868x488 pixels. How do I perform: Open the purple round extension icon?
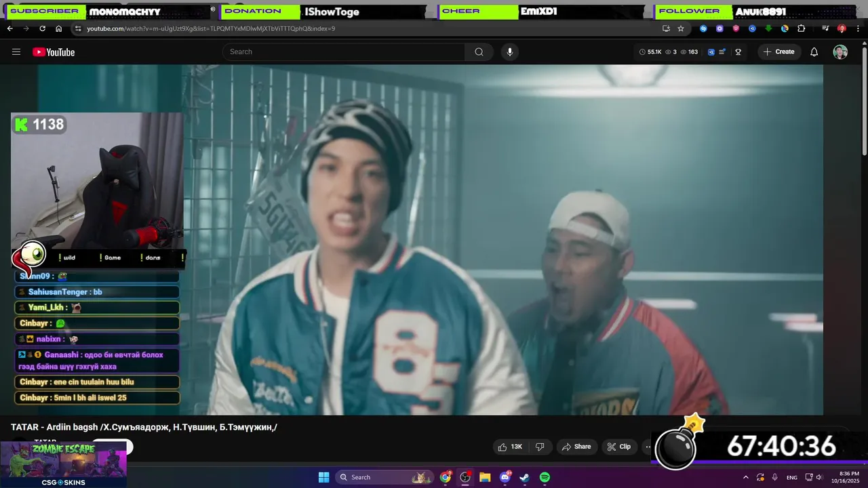click(x=719, y=28)
